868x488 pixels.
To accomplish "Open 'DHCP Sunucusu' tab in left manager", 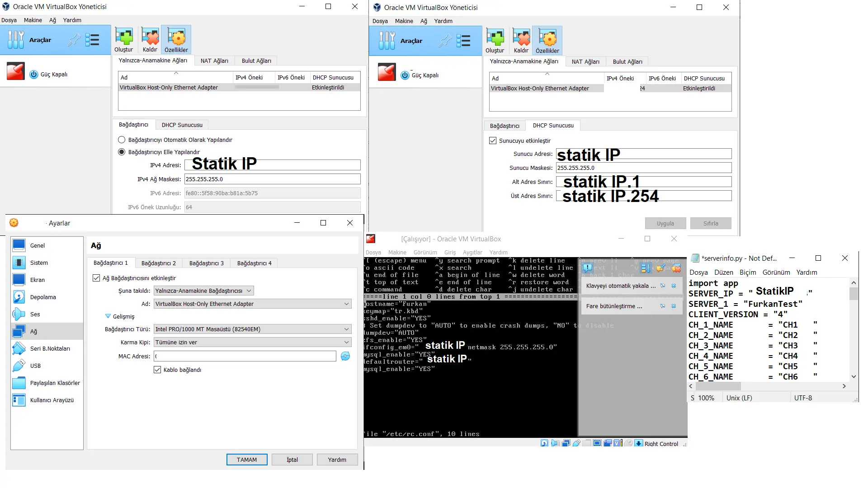I will point(182,125).
